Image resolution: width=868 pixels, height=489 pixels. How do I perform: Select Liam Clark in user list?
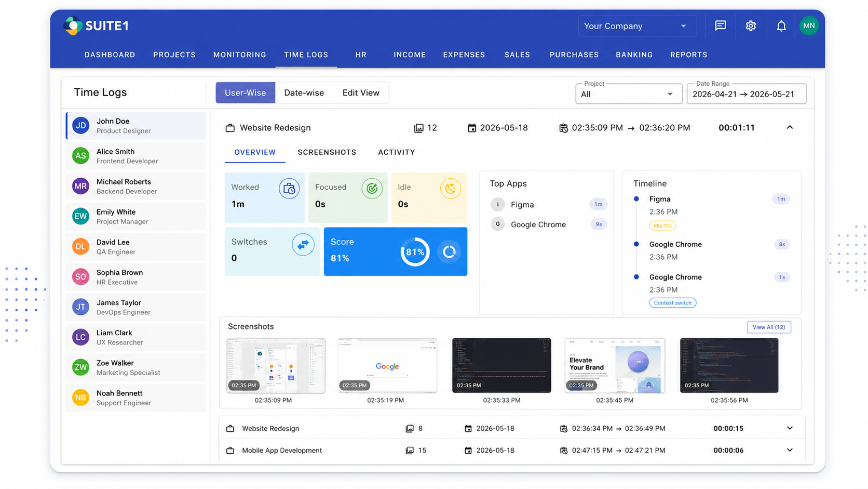(x=136, y=337)
